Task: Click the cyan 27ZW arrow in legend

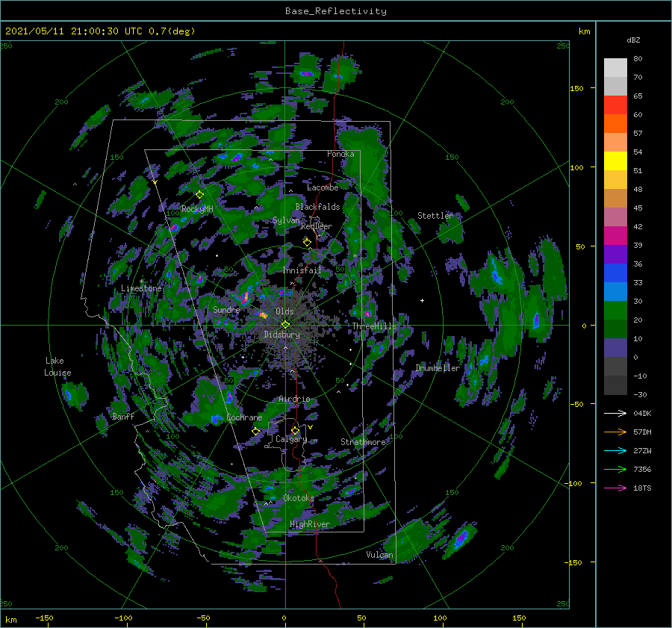Action: (x=615, y=450)
